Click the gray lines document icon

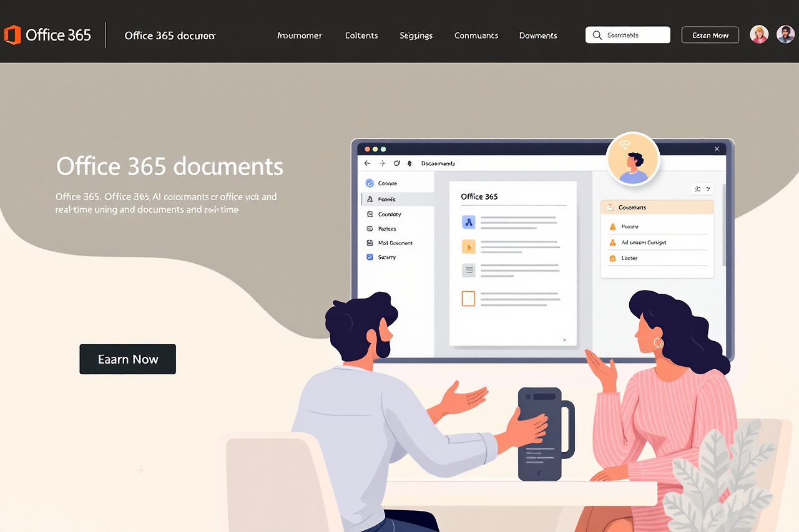(468, 270)
